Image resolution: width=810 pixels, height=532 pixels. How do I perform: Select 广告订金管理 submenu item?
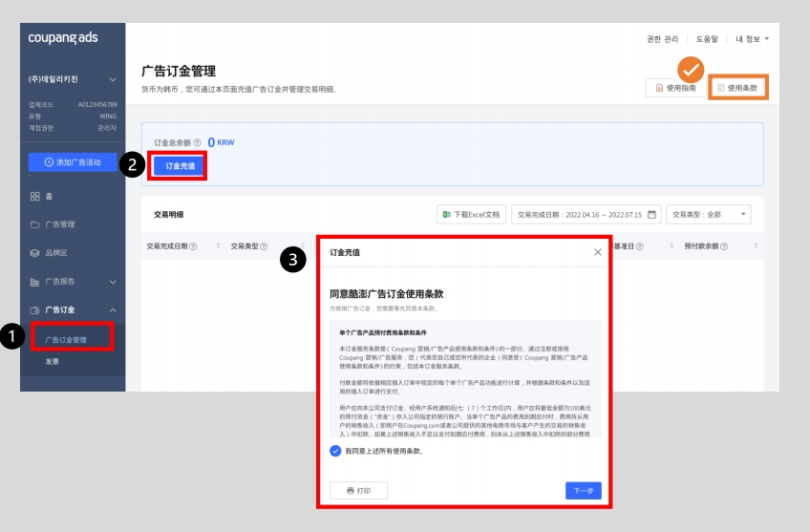(x=66, y=340)
